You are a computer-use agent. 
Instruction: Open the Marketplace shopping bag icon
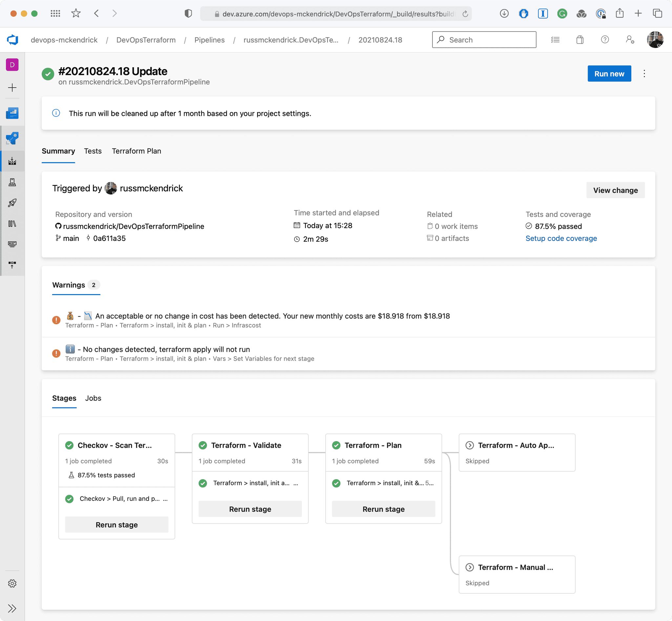[x=580, y=40]
